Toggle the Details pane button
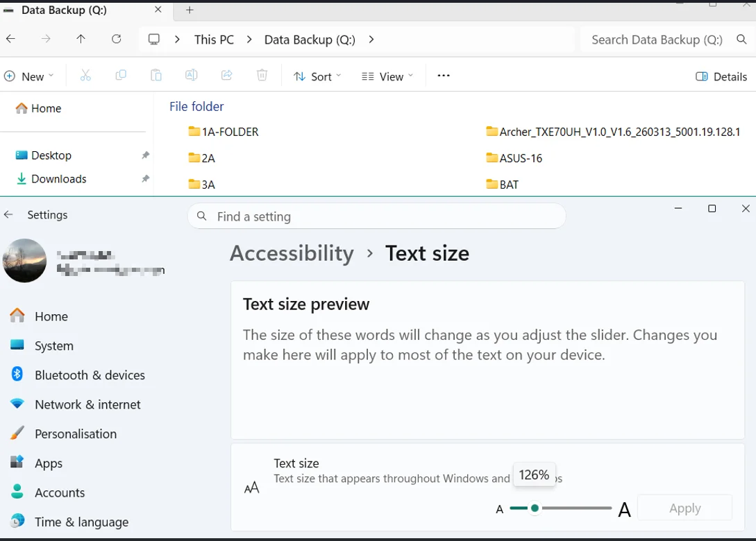The height and width of the screenshot is (541, 756). [x=721, y=76]
